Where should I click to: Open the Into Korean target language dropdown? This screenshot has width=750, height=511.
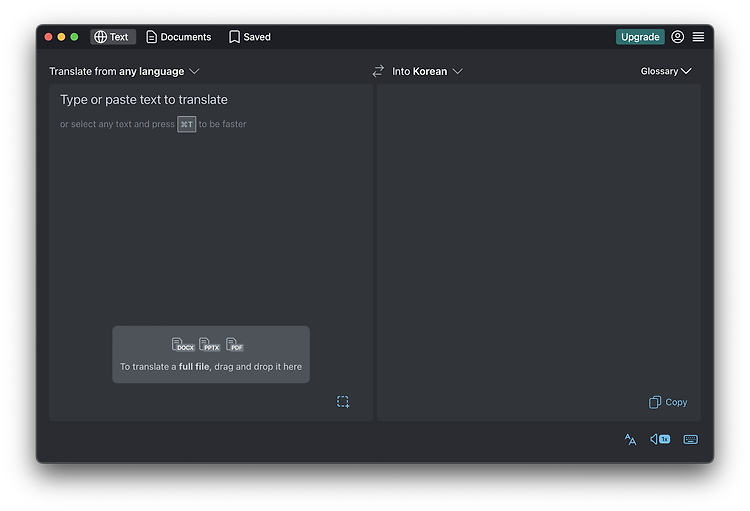(427, 71)
